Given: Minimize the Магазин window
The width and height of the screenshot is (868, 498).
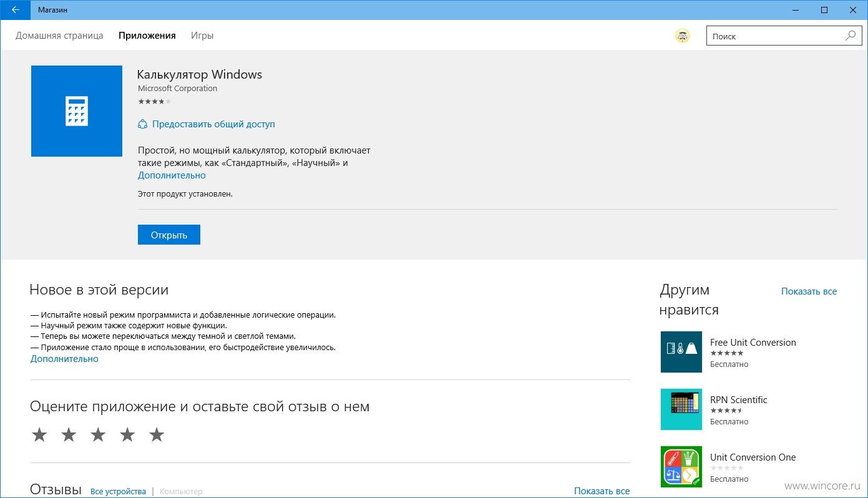Looking at the screenshot, I should pyautogui.click(x=796, y=10).
